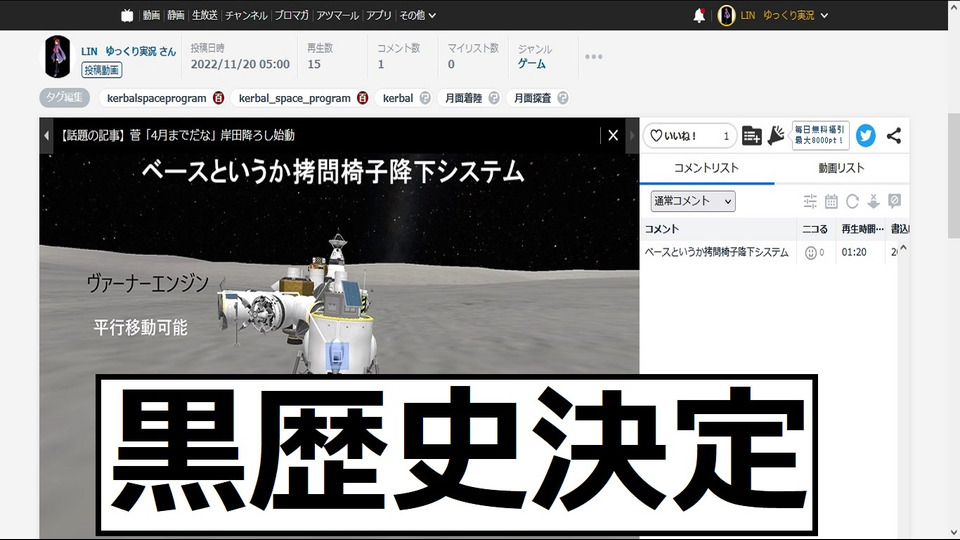Click the nicoru smiley on the comment
Screen dimensions: 960x540
click(811, 252)
